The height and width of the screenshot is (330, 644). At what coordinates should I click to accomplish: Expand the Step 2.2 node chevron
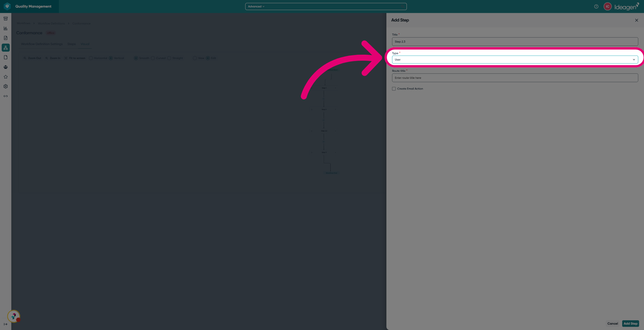335,131
